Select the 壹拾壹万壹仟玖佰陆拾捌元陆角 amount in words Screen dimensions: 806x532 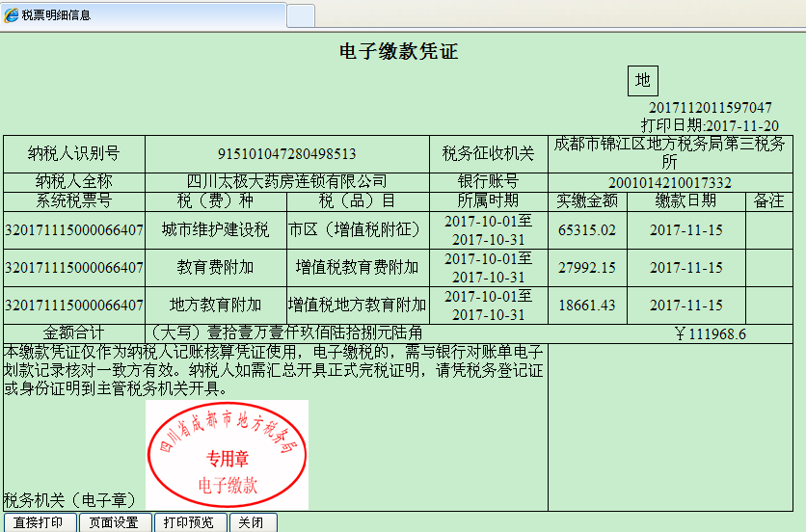[314, 333]
